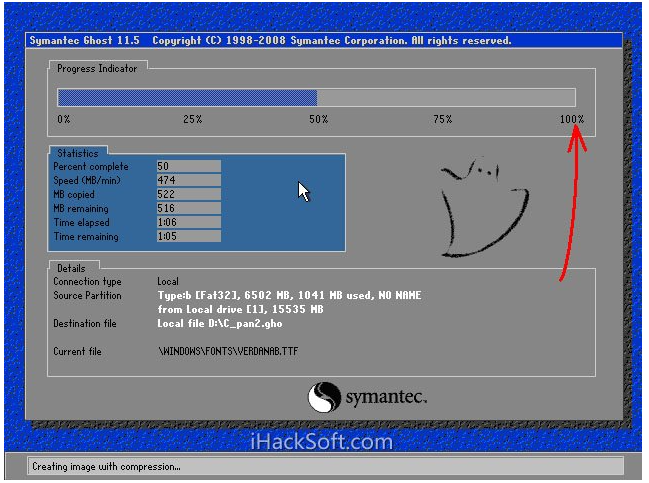This screenshot has height=483, width=649.
Task: Click the empty part of progress bar
Action: click(446, 98)
